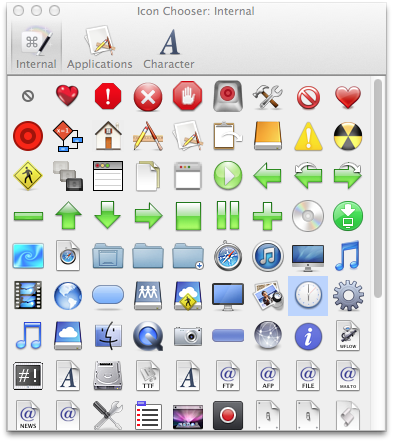Select the blue info circle icon

(x=308, y=336)
